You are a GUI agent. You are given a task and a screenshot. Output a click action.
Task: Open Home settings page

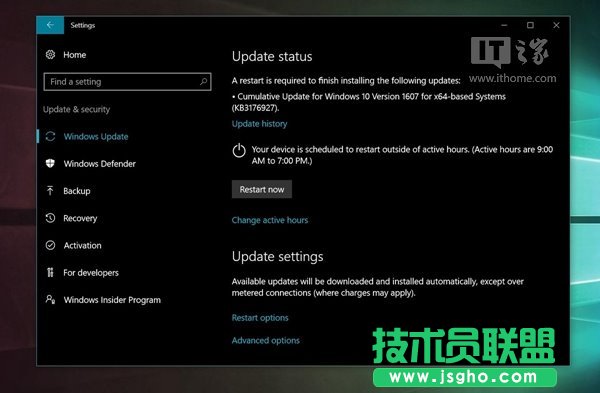pos(75,55)
